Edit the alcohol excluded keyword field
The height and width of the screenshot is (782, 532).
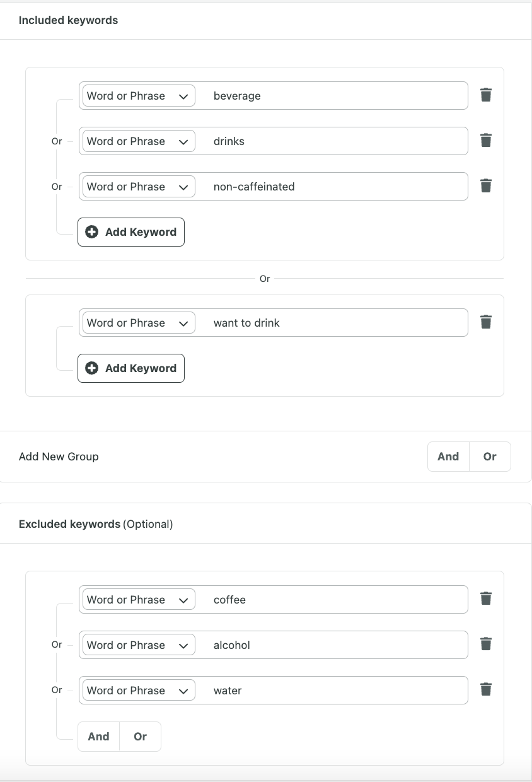tap(331, 645)
